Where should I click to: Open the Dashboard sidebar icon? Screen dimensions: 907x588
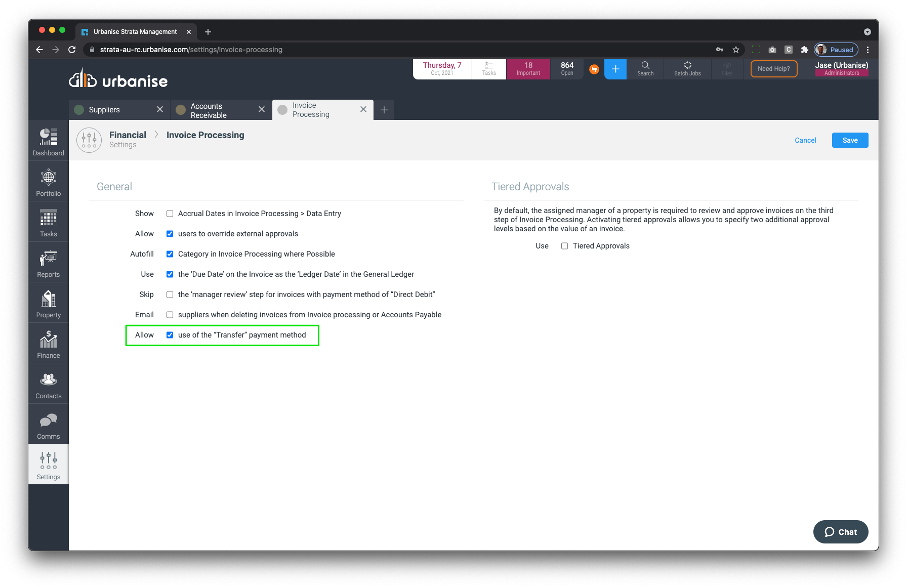(49, 141)
